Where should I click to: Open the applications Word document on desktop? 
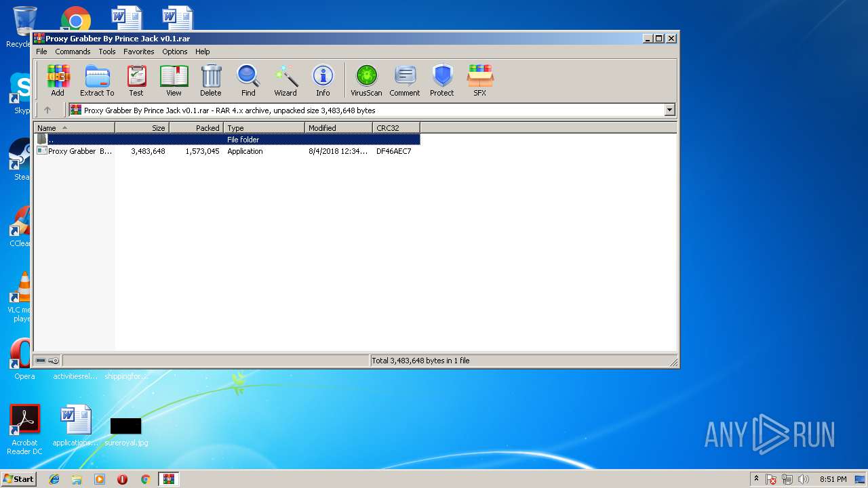click(75, 426)
